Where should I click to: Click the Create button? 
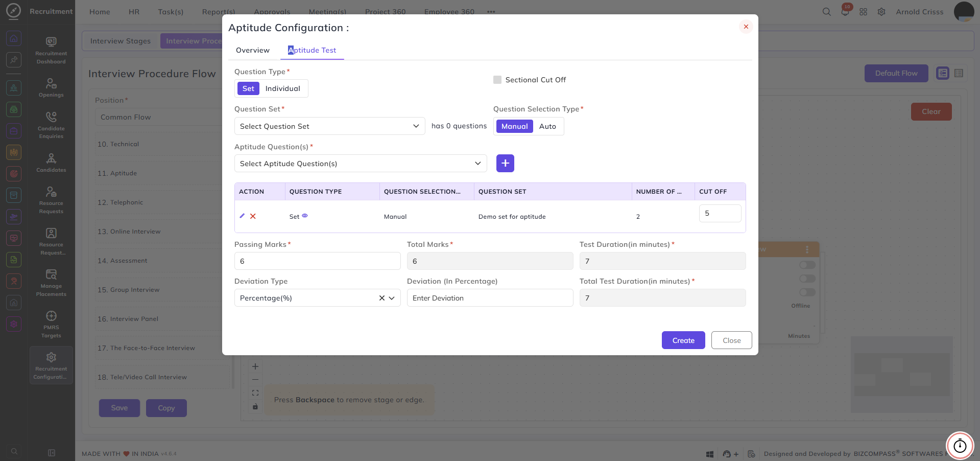tap(683, 340)
